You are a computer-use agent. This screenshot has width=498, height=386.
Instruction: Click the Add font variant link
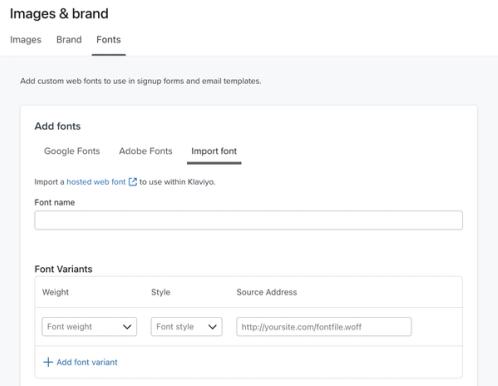(87, 362)
